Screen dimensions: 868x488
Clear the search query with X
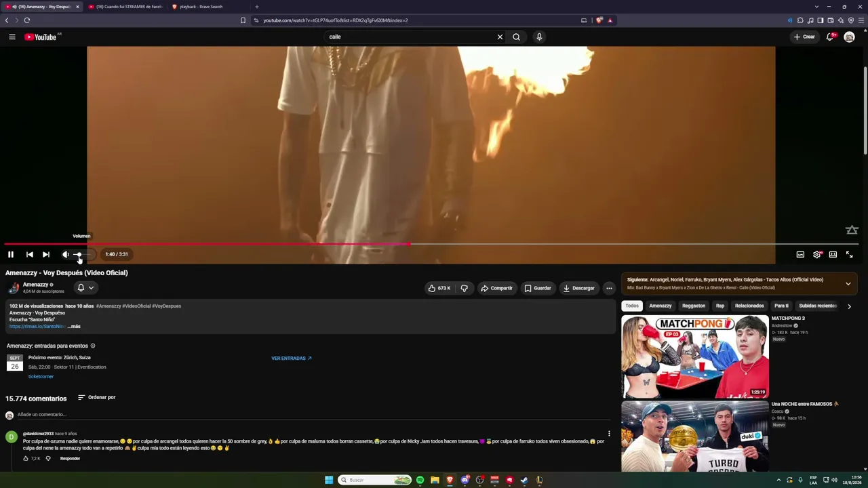pyautogui.click(x=500, y=37)
